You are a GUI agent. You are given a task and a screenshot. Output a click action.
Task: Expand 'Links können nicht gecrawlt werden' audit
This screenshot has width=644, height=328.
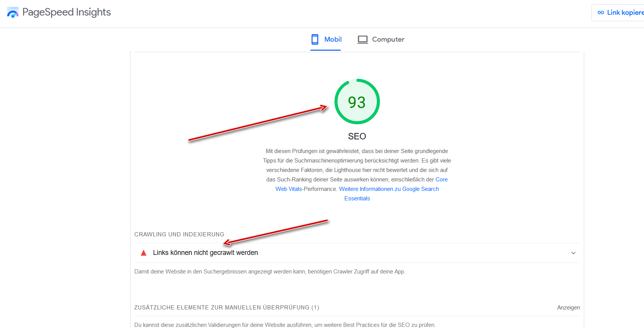[x=357, y=253]
